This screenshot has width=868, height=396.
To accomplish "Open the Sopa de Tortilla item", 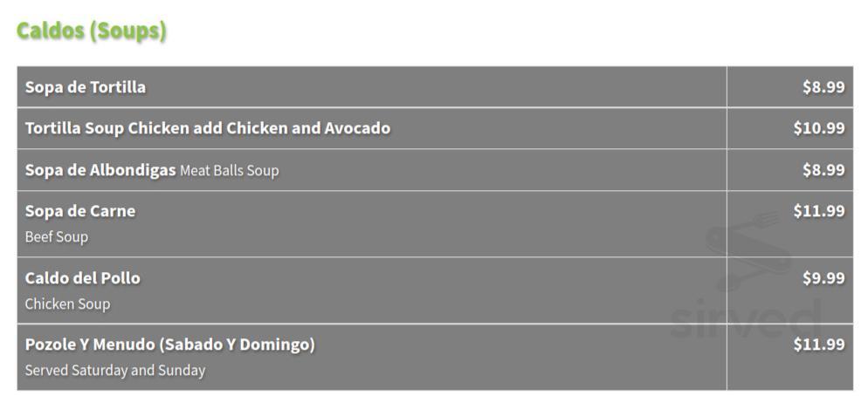I will pyautogui.click(x=86, y=87).
